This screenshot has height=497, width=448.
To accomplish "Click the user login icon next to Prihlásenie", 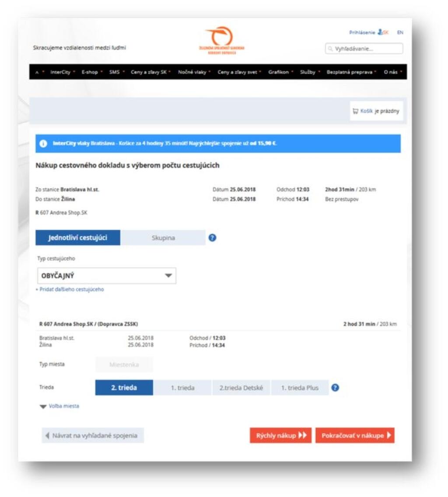I will [x=380, y=32].
